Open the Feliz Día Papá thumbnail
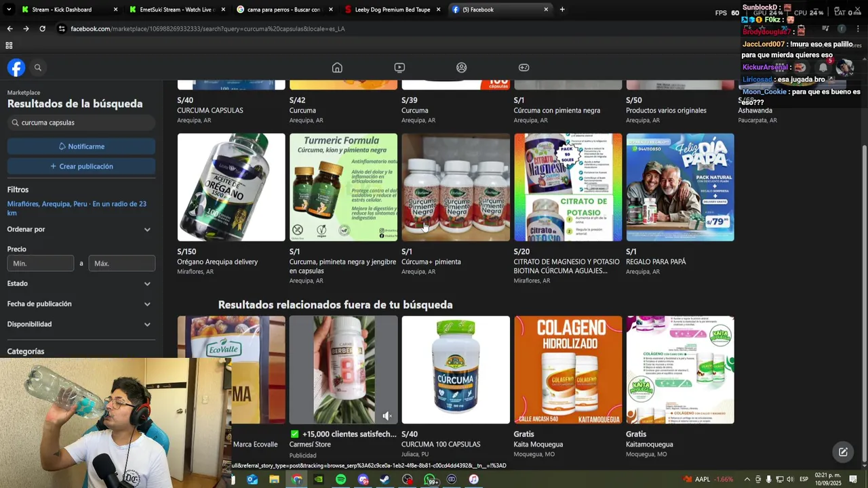868x488 pixels. 680,187
